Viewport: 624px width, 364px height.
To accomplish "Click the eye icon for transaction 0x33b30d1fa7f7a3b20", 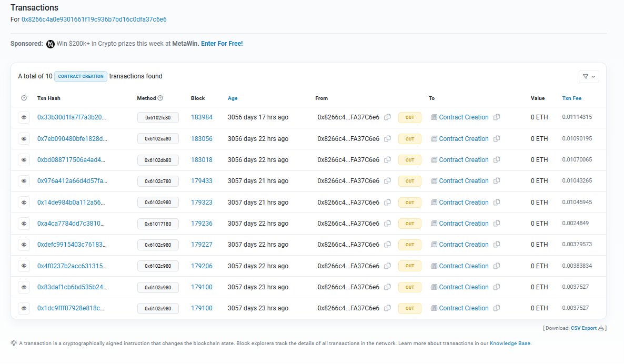I will (x=24, y=117).
